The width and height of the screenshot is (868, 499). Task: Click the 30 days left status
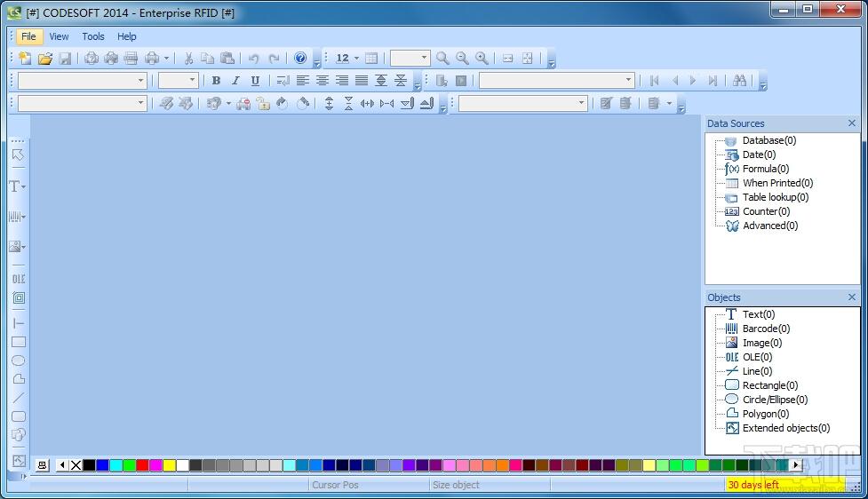point(753,485)
